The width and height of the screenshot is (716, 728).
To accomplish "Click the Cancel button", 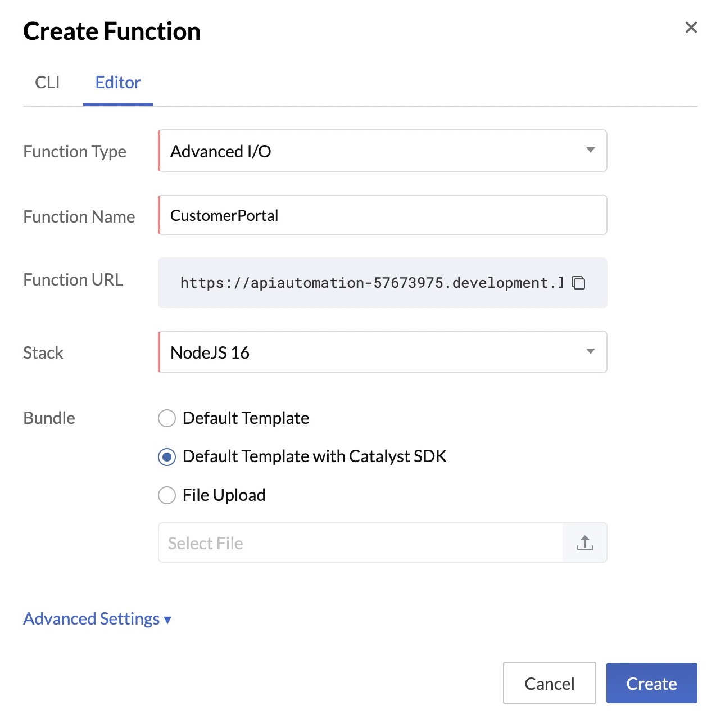I will pos(549,683).
